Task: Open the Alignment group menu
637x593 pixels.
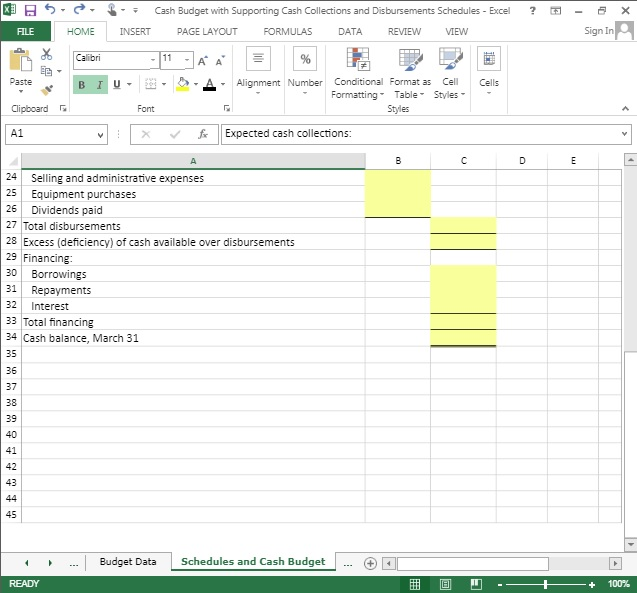Action: (x=258, y=71)
